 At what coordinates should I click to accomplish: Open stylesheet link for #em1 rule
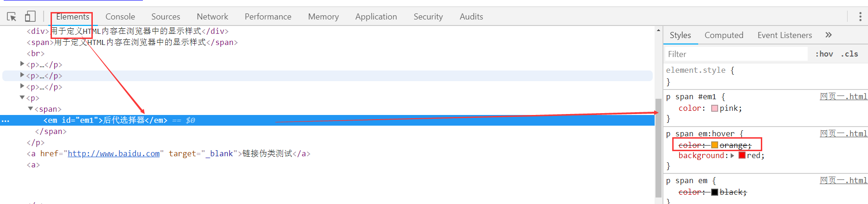[x=843, y=96]
